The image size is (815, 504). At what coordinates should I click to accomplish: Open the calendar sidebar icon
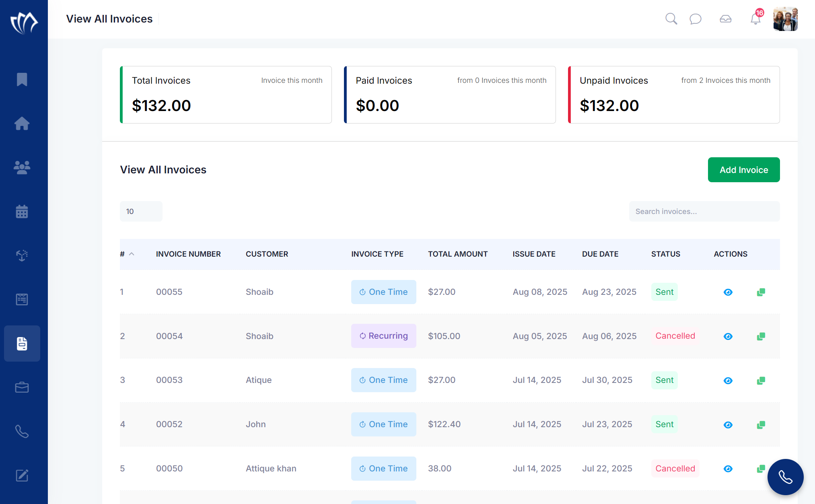[22, 211]
